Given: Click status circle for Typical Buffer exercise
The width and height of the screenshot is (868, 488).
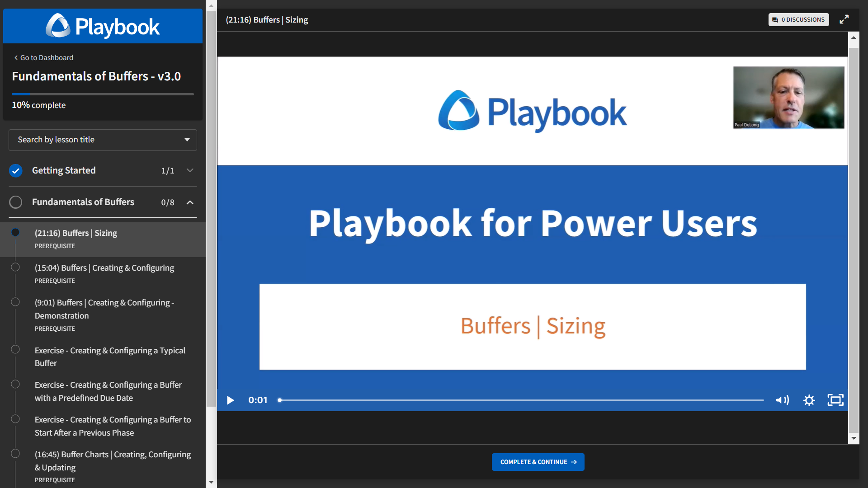Looking at the screenshot, I should click(15, 349).
